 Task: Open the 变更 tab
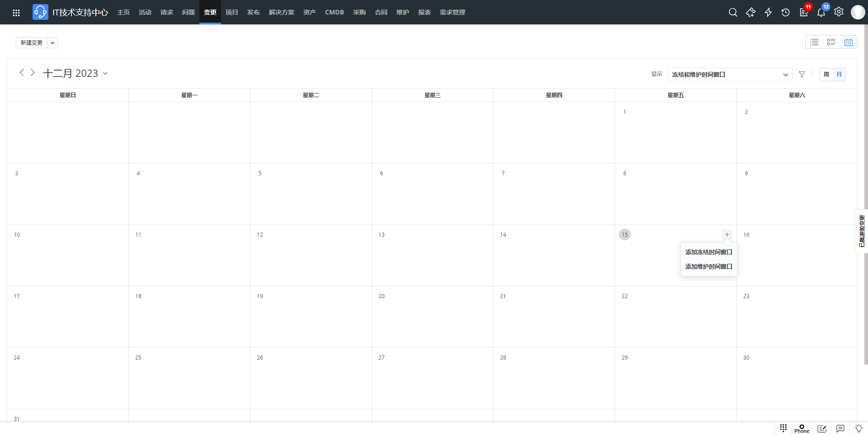(x=210, y=12)
